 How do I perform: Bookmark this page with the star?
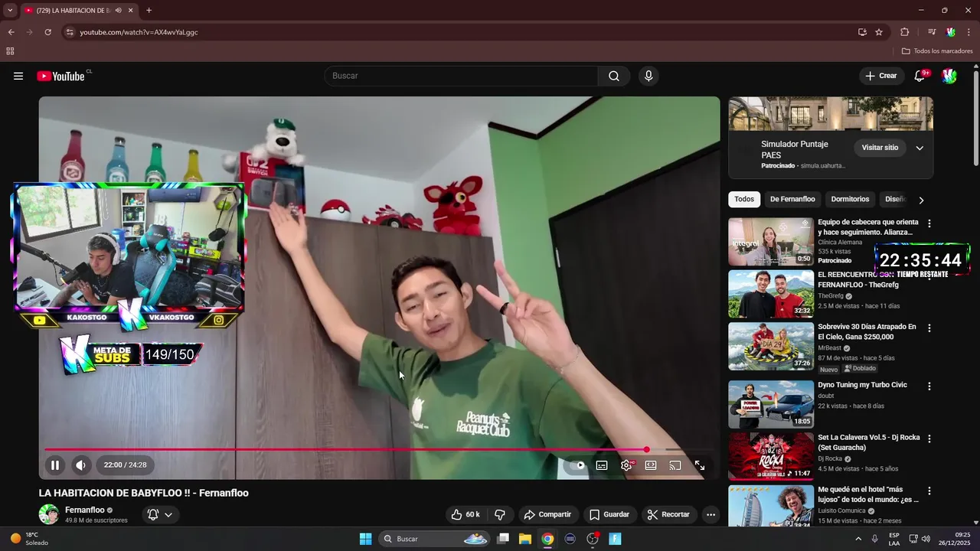[x=879, y=32]
